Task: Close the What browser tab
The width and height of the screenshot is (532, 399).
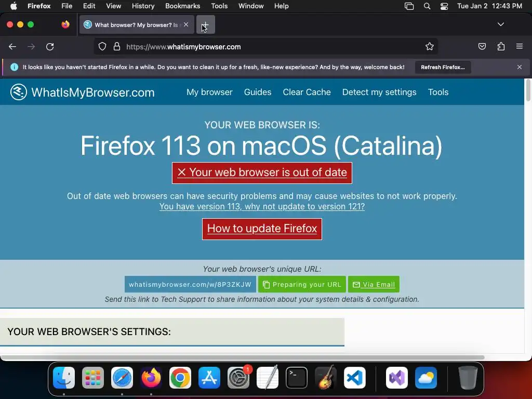Action: coord(186,24)
